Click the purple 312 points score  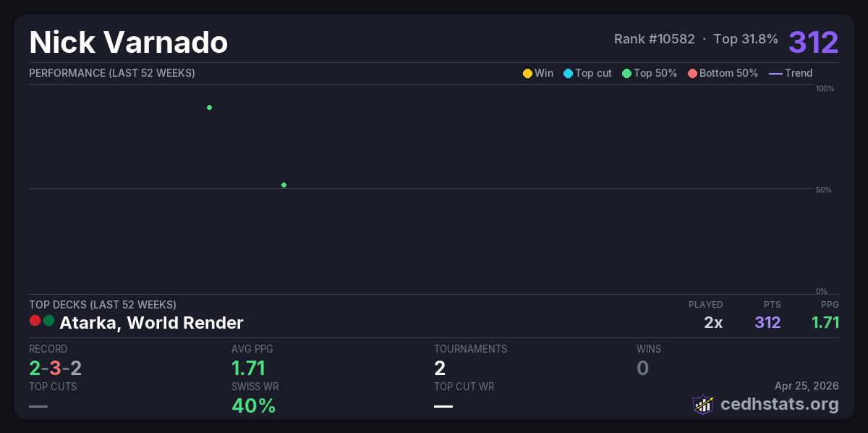[813, 42]
